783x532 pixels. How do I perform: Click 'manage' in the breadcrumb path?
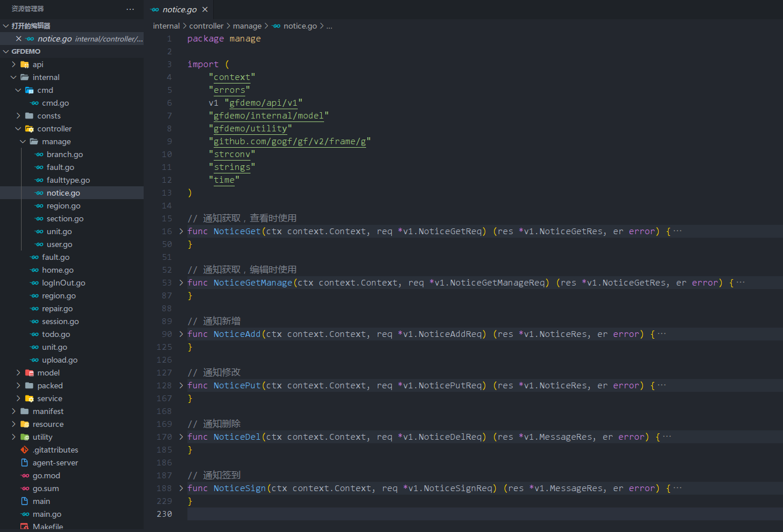coord(247,26)
